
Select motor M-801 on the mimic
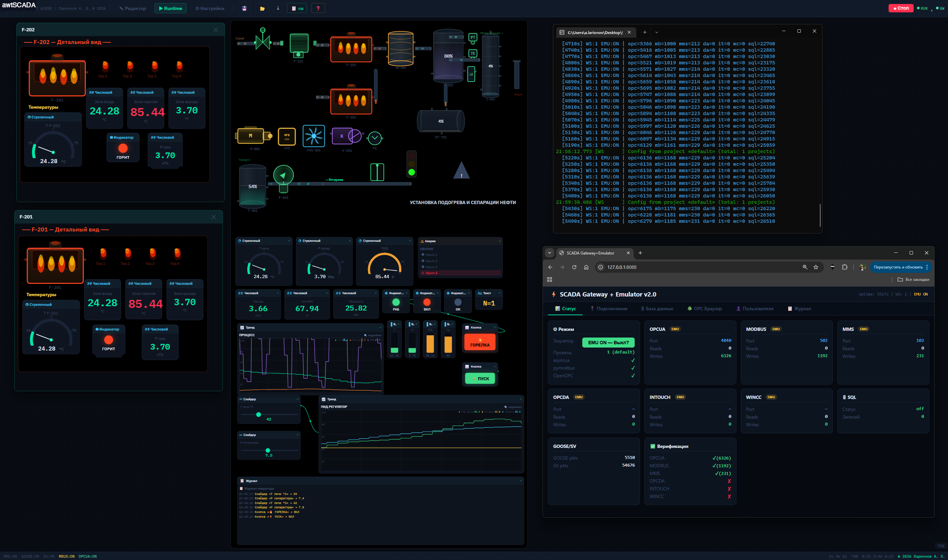[x=254, y=136]
